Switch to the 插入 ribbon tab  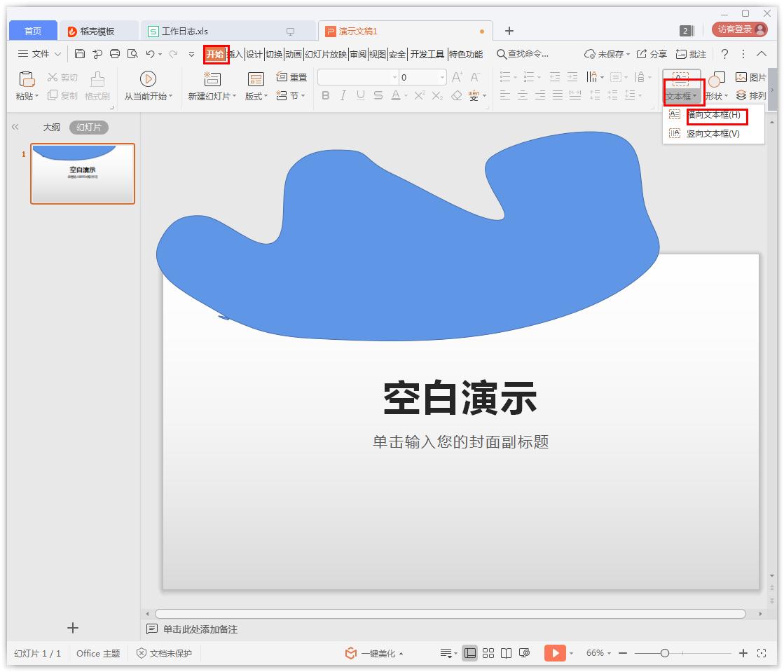tap(235, 54)
